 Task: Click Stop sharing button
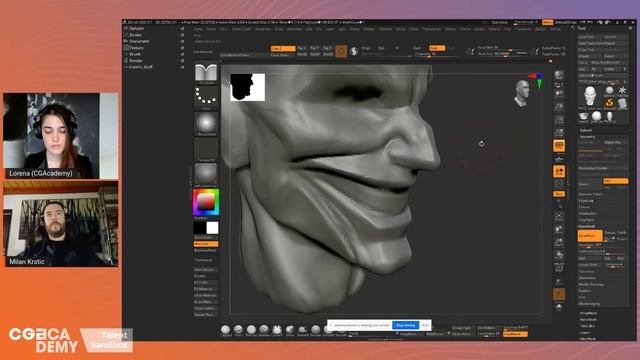coord(405,325)
